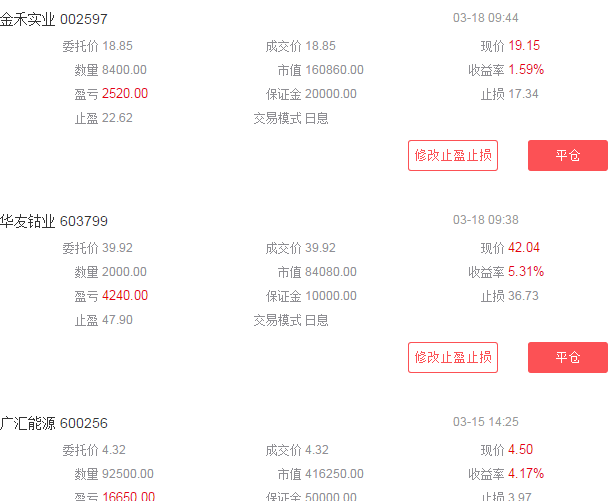Click 修改止盈止损 for 金禾实业
This screenshot has width=612, height=501.
coord(453,156)
